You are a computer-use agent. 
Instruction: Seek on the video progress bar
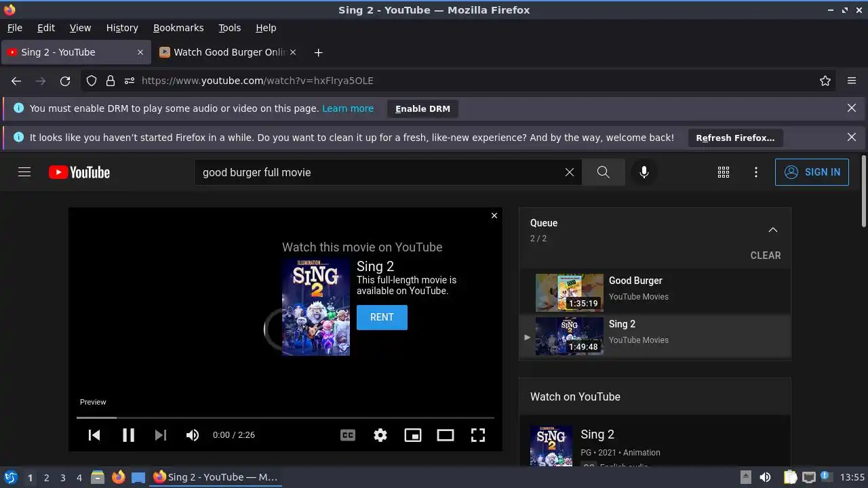tap(285, 418)
